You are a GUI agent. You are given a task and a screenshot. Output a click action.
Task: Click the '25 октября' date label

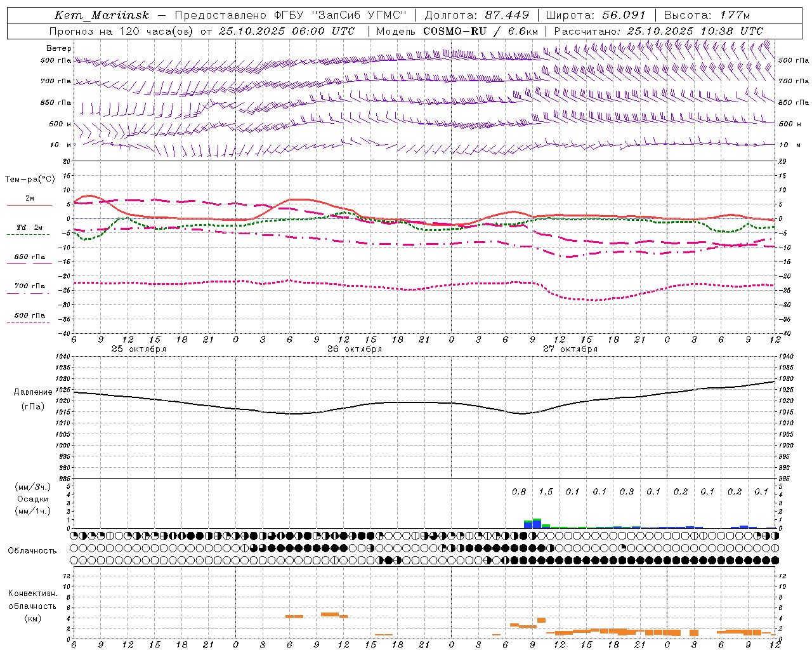pyautogui.click(x=139, y=349)
